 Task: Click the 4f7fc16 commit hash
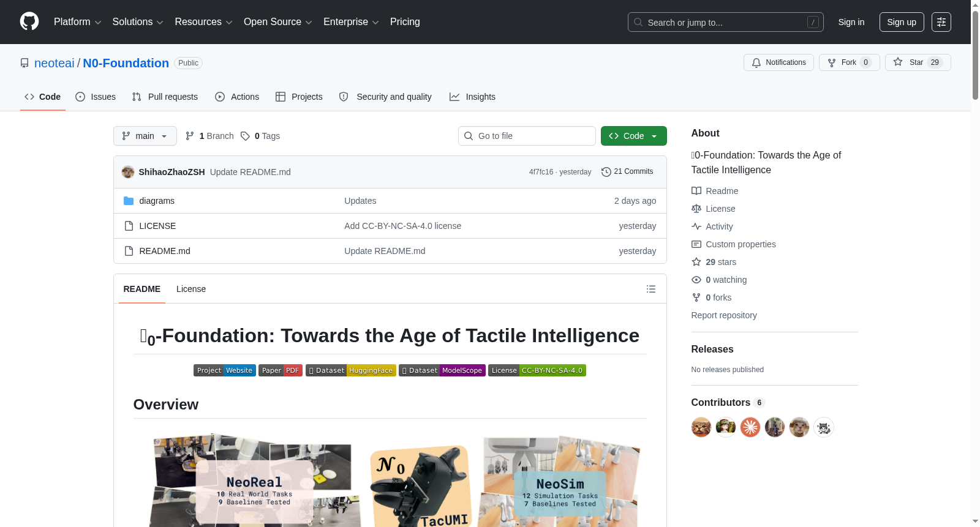click(x=541, y=172)
